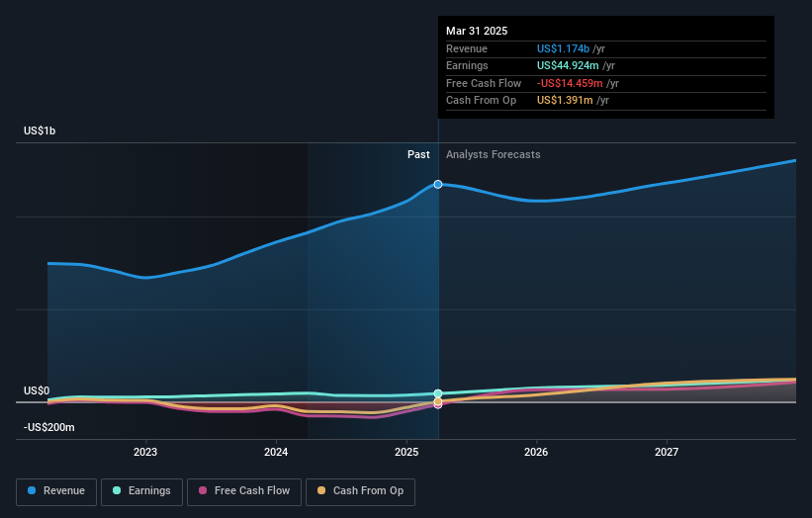The width and height of the screenshot is (812, 518).
Task: Click the US$0 y-axis label
Action: point(37,390)
